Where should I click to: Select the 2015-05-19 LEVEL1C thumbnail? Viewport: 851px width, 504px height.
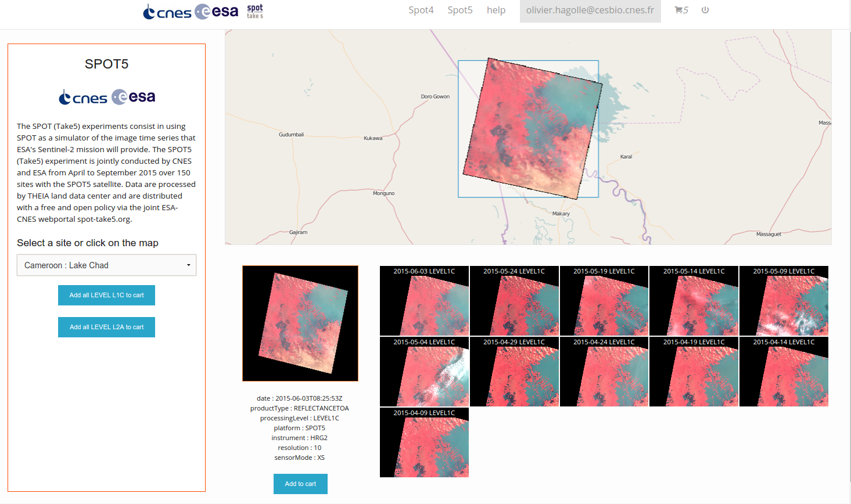(604, 301)
